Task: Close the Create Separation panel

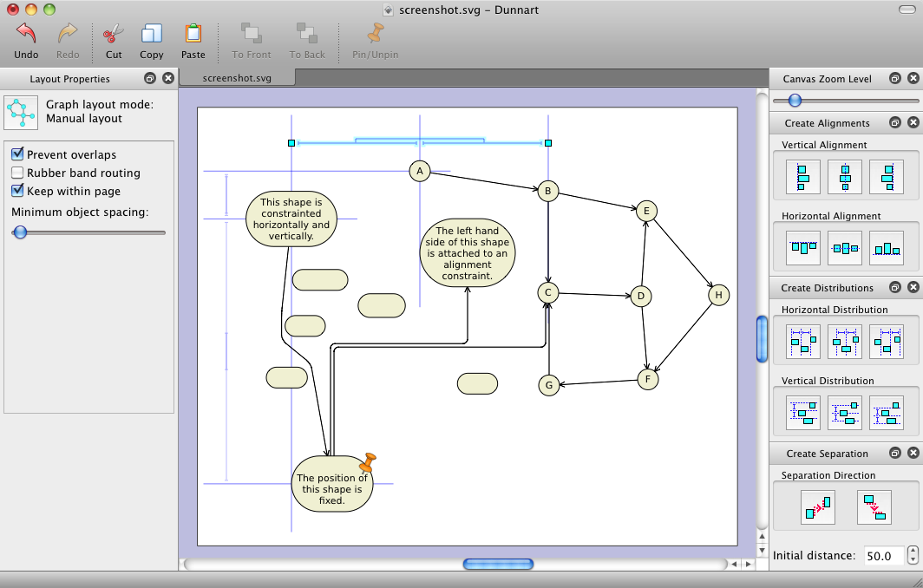Action: (913, 454)
